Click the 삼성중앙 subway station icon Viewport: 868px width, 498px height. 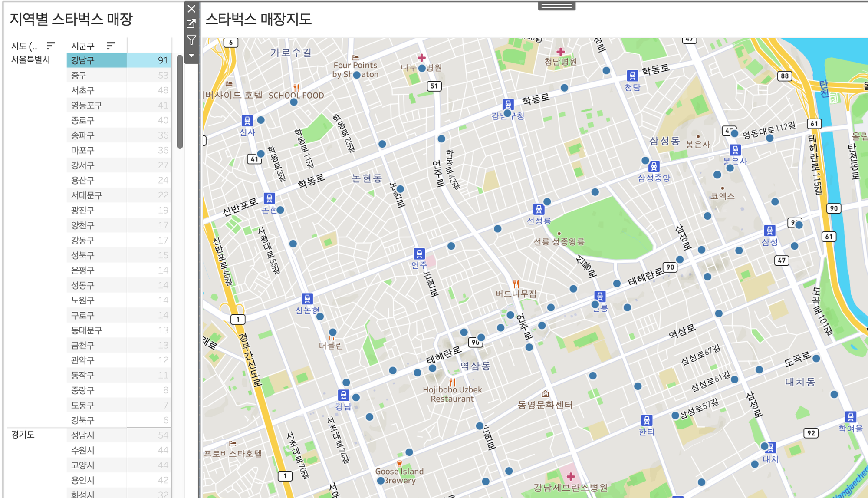pos(654,166)
